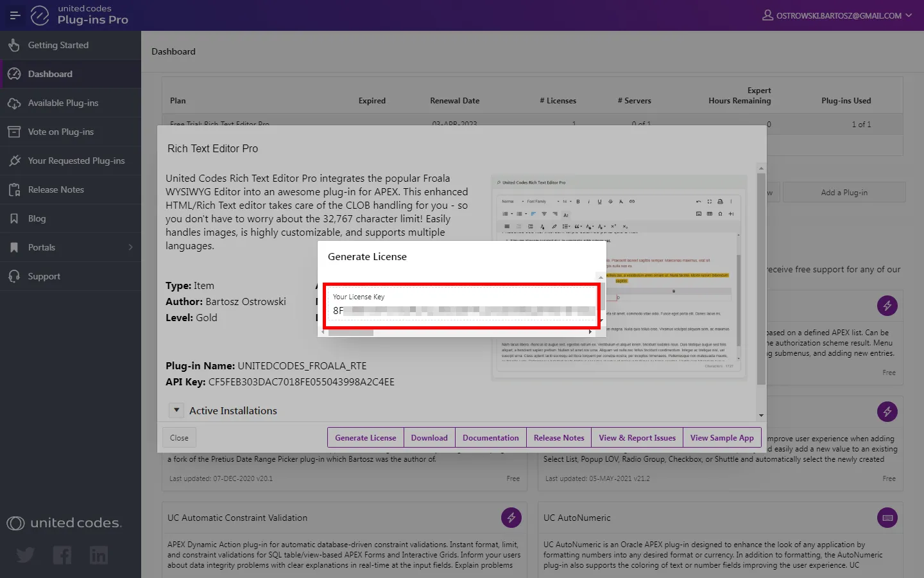This screenshot has height=578, width=924.
Task: Open the user account dropdown
Action: point(837,15)
